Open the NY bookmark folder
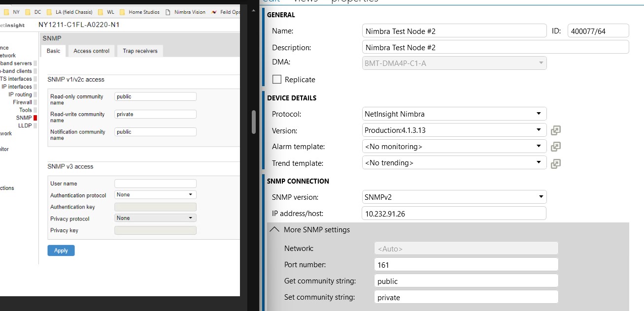644x311 pixels. click(12, 12)
